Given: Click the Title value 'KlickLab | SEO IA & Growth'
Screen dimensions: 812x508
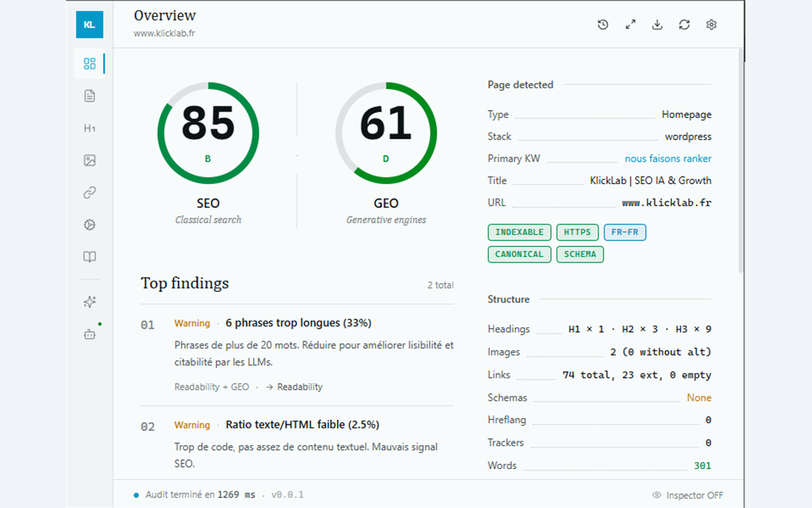Looking at the screenshot, I should pyautogui.click(x=651, y=180).
